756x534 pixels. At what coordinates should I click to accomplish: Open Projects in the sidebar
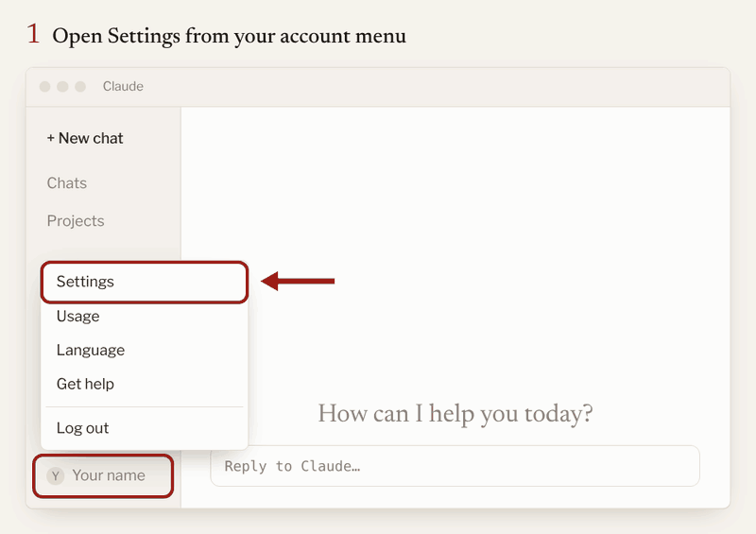coord(76,221)
